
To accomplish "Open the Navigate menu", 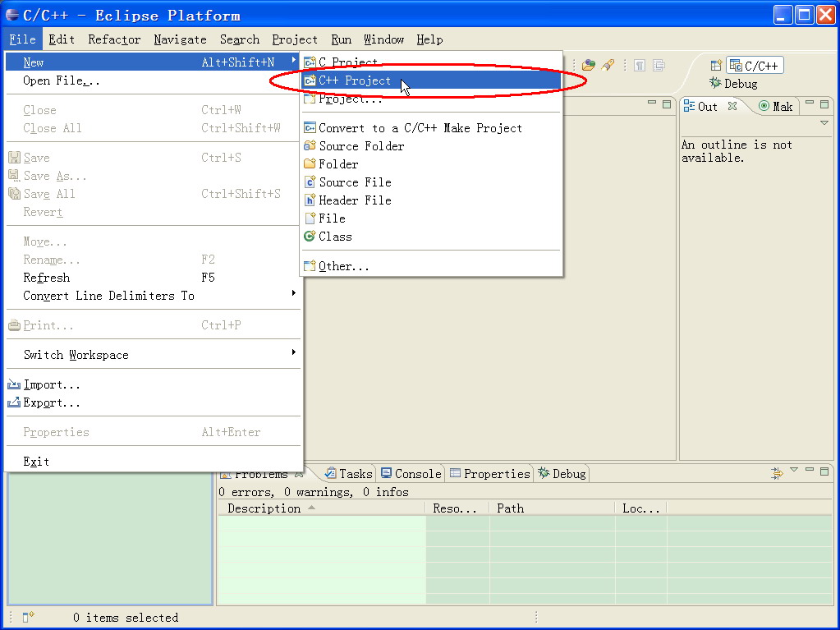I will [x=180, y=39].
